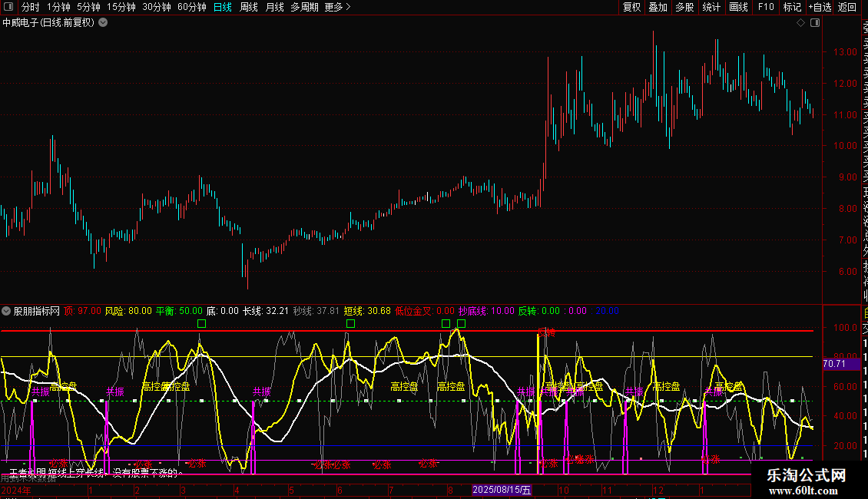Click the diamond icon above the chart
Screen dimensions: 868x499
(x=800, y=23)
